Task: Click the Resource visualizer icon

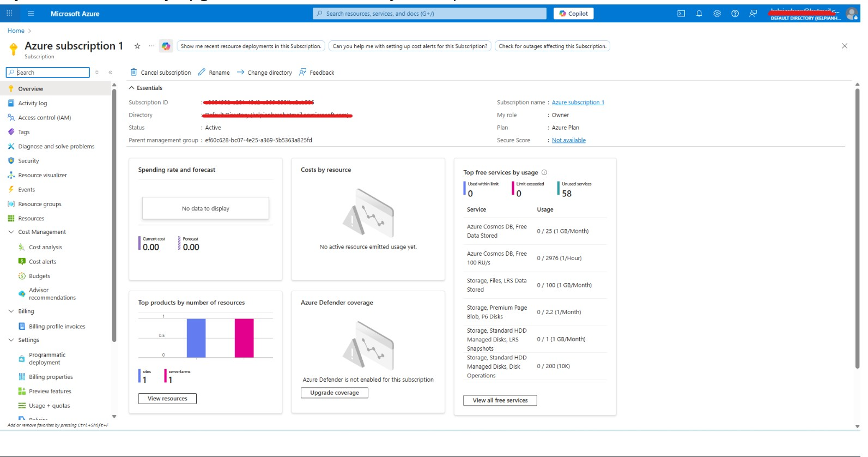Action: tap(11, 175)
